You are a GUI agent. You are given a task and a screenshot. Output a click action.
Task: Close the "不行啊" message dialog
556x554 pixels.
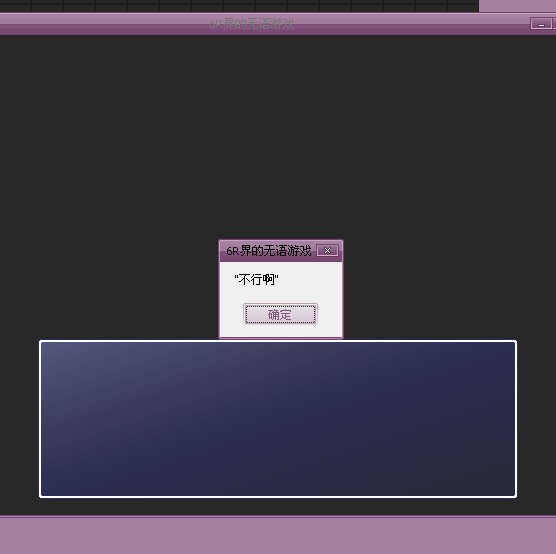click(327, 251)
